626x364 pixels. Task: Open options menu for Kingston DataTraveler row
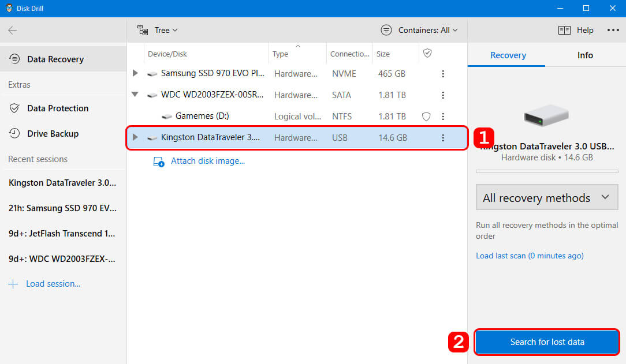point(443,138)
